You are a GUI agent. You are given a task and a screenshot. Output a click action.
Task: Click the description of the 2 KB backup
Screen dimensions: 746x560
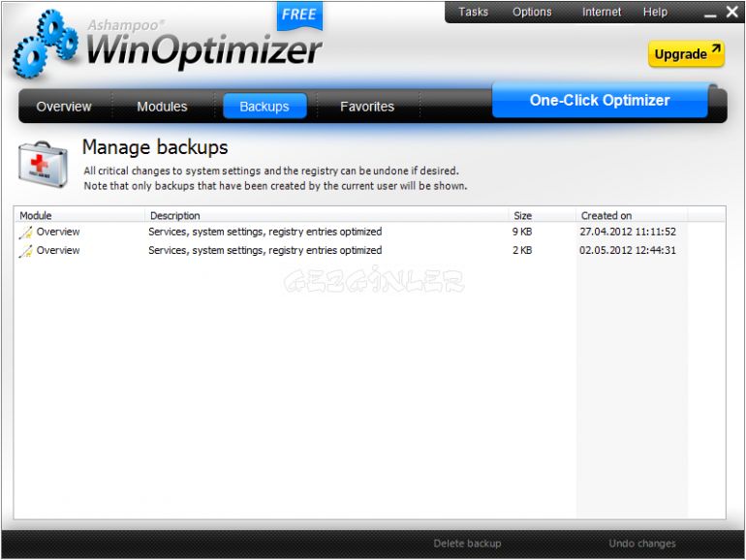[265, 250]
